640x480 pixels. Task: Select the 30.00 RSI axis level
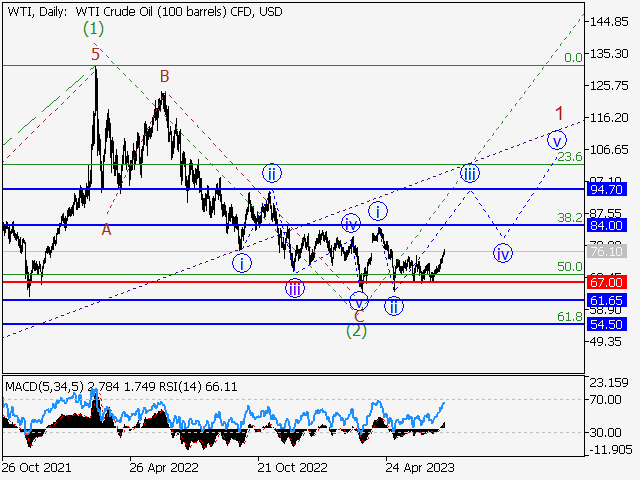606,432
